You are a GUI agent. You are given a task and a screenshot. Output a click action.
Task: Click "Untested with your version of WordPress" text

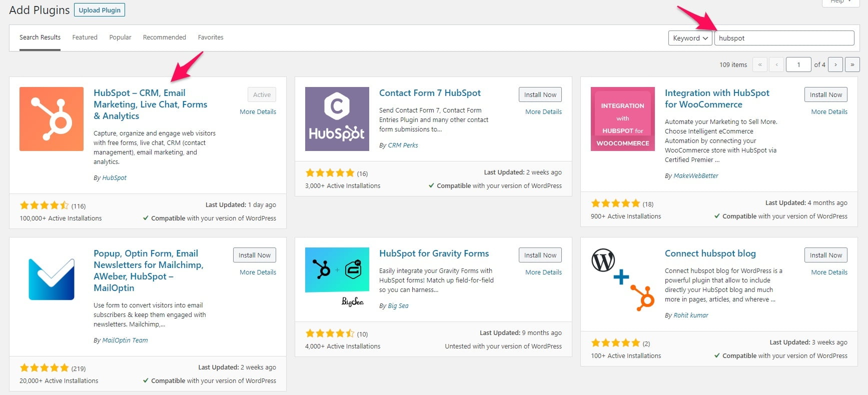(503, 346)
